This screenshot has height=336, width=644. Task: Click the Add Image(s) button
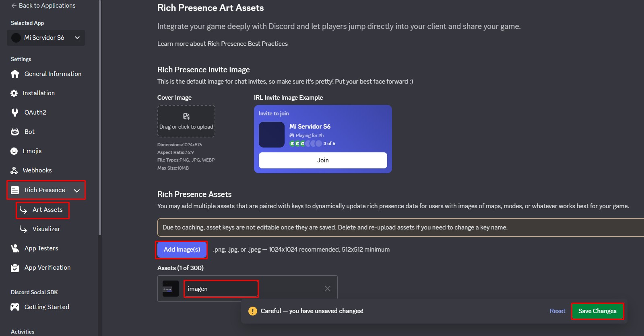(x=181, y=249)
